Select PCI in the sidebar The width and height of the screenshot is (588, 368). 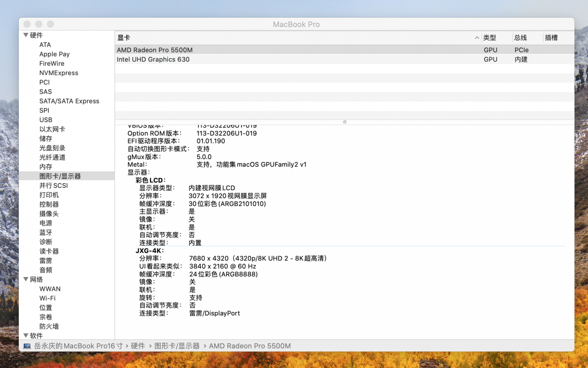pyautogui.click(x=45, y=82)
